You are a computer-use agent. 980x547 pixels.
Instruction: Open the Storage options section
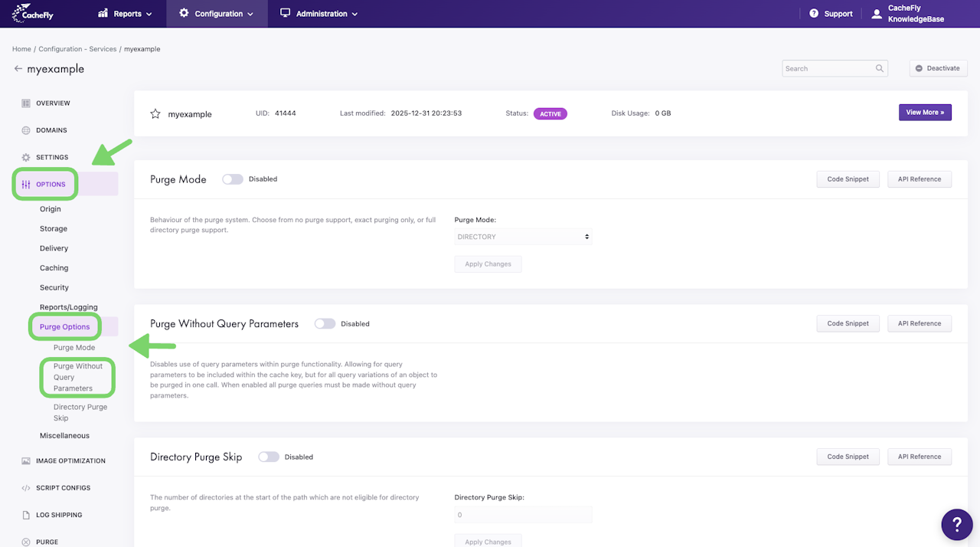click(54, 228)
